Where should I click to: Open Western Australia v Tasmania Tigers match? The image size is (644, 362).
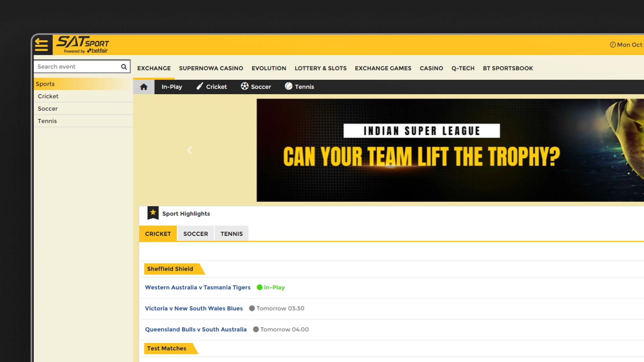coord(198,287)
